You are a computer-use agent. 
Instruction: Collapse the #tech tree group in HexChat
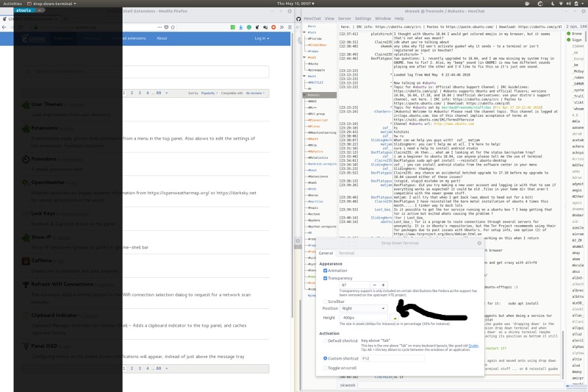tap(304, 32)
